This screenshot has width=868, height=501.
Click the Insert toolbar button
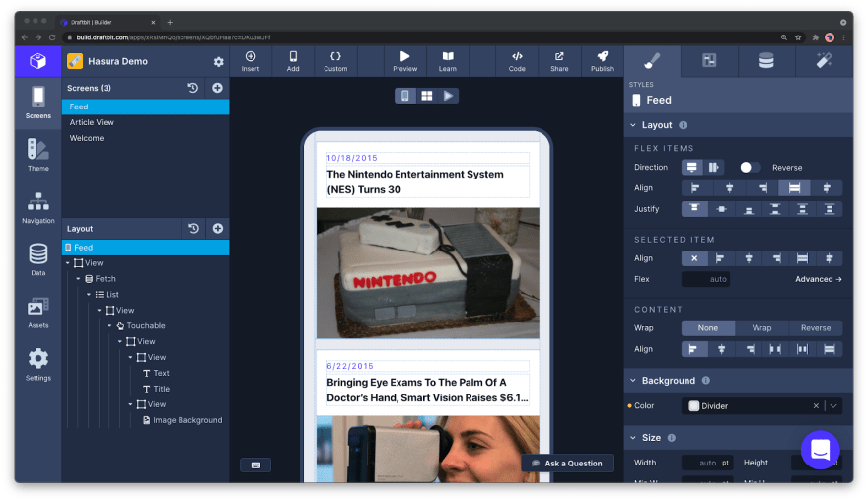pos(251,61)
